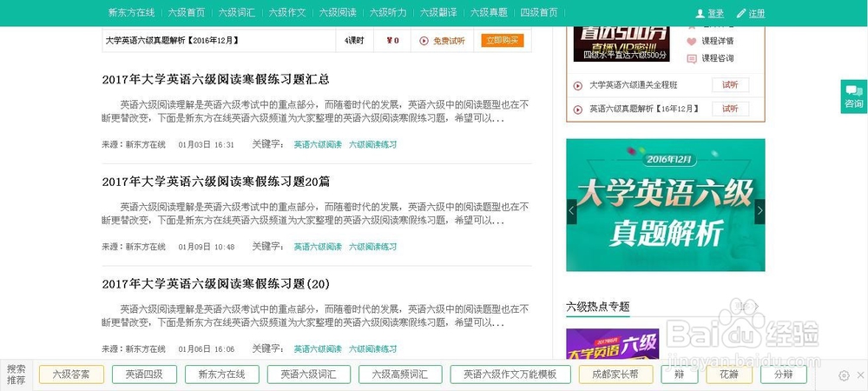Open sidebar course 大学英语六级通关全程班
868x391 pixels.
pyautogui.click(x=634, y=85)
